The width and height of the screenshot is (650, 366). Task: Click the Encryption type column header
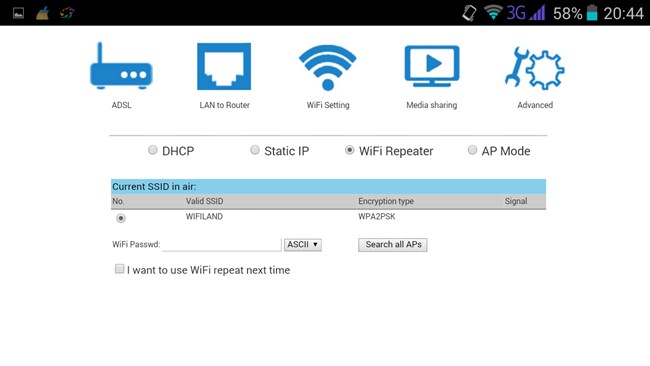click(386, 201)
